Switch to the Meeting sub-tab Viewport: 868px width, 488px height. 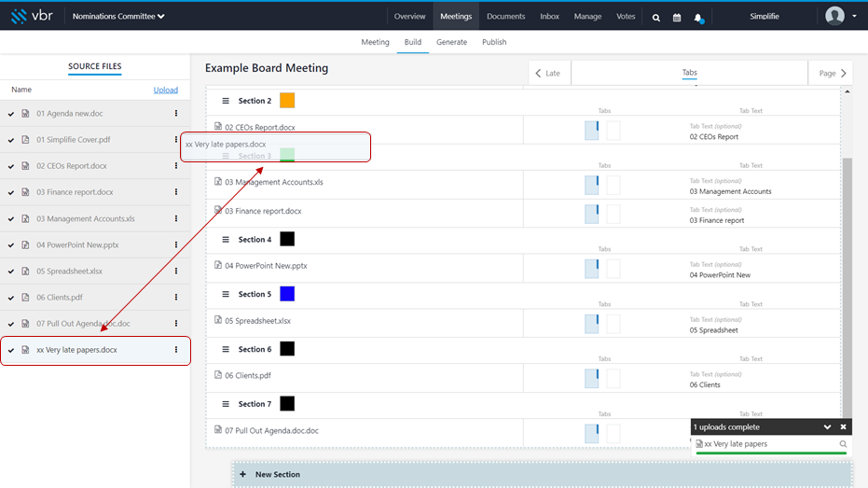[x=376, y=42]
